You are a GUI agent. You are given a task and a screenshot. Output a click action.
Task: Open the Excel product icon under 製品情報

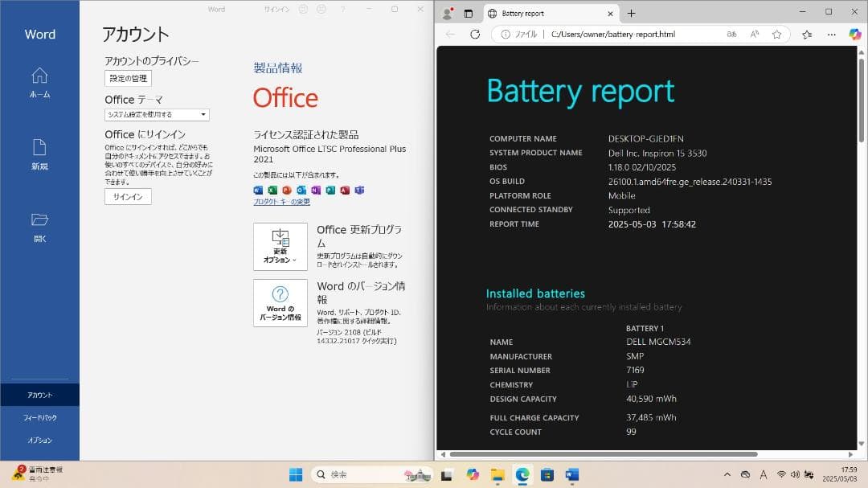coord(272,191)
